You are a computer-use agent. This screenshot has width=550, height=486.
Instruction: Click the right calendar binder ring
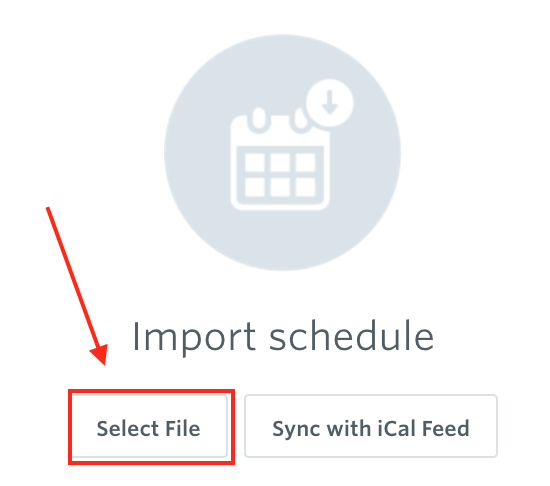click(x=299, y=120)
